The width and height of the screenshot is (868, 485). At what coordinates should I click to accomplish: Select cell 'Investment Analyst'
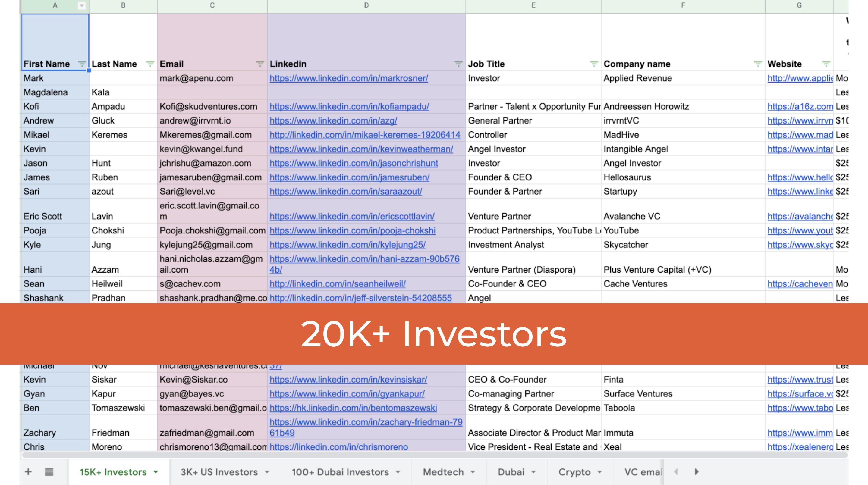(533, 245)
